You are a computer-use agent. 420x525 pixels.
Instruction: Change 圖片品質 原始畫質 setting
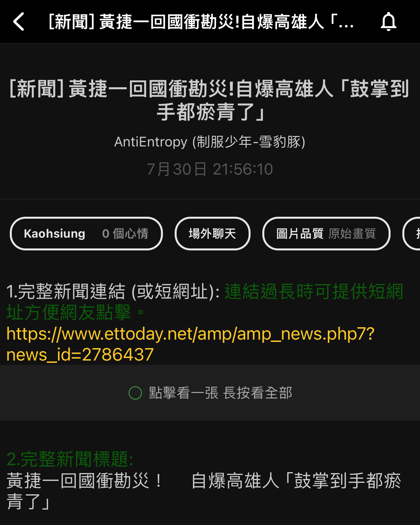326,233
